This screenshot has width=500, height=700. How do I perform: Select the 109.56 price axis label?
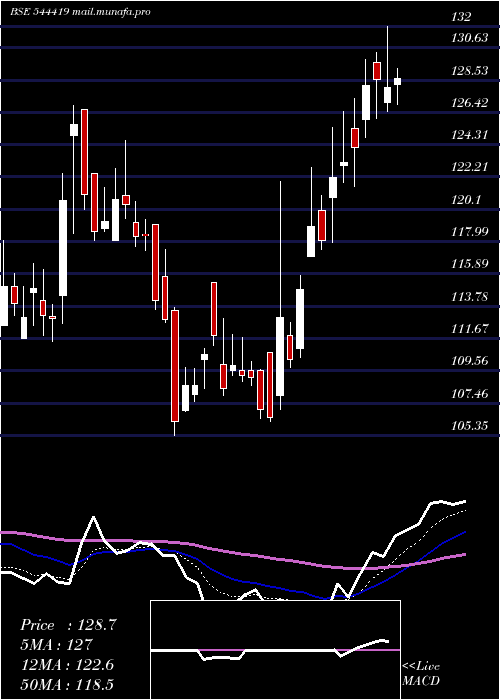(470, 361)
